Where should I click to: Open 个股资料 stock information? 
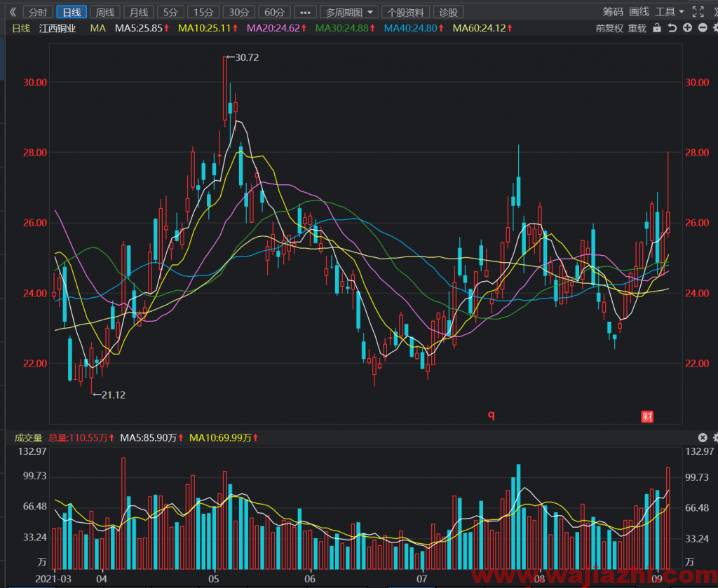(x=406, y=13)
